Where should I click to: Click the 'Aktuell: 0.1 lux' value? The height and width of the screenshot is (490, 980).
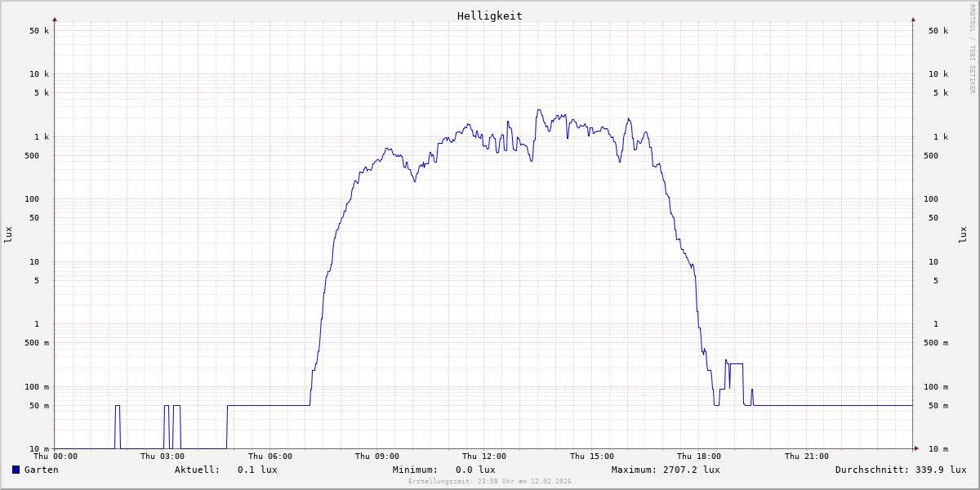pos(226,470)
